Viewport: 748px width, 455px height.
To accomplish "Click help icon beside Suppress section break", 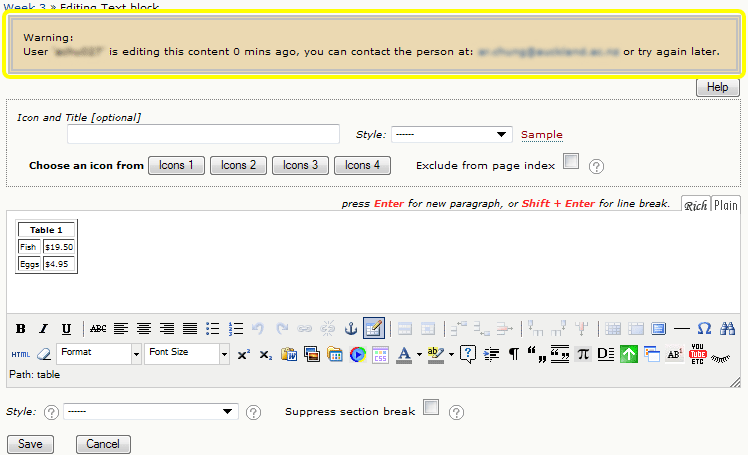I will pyautogui.click(x=457, y=412).
